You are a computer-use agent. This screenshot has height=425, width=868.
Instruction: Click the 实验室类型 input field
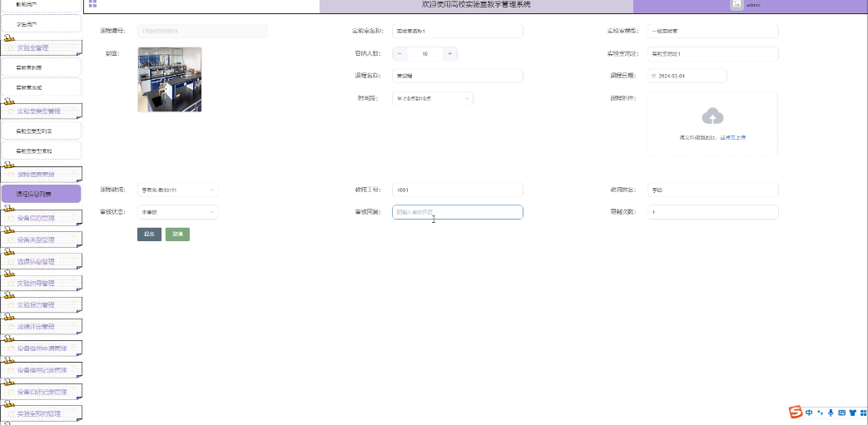coord(713,31)
